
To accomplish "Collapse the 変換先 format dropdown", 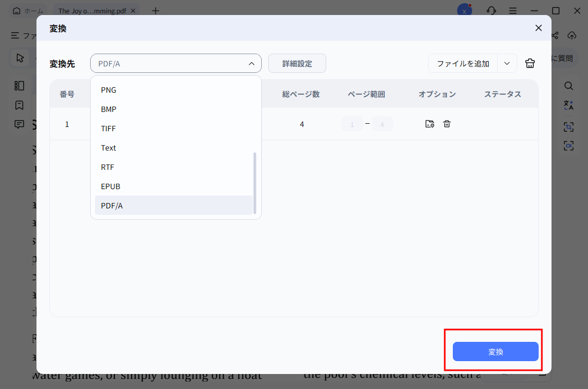I will 251,63.
